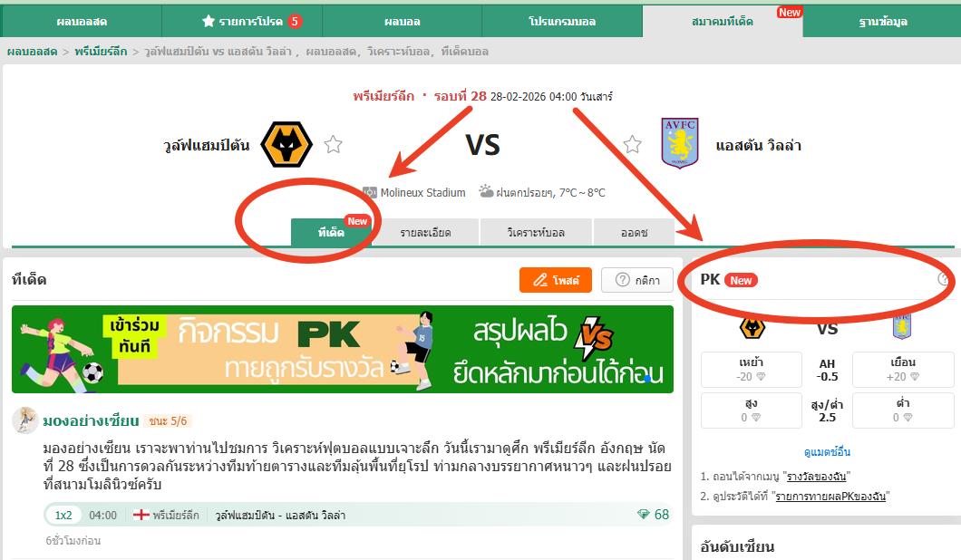Toggle favorite star for วูล์ฟแฮมป์ตัน
Image resolution: width=961 pixels, height=560 pixels.
tap(333, 145)
